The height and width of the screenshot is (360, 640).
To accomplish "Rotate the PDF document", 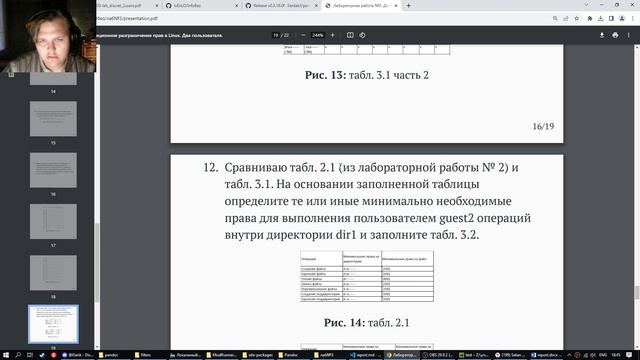I will (x=362, y=35).
